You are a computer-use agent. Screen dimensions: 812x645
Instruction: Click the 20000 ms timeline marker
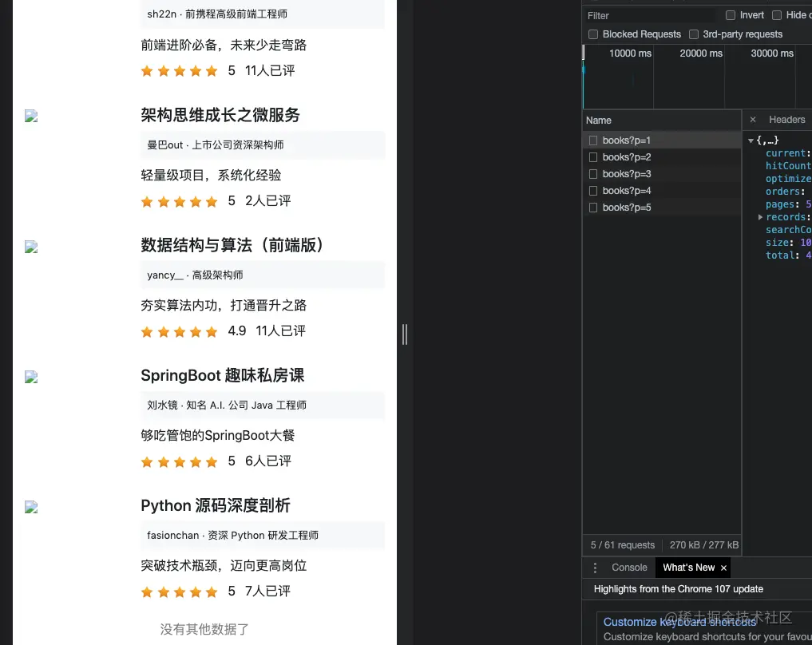point(701,53)
